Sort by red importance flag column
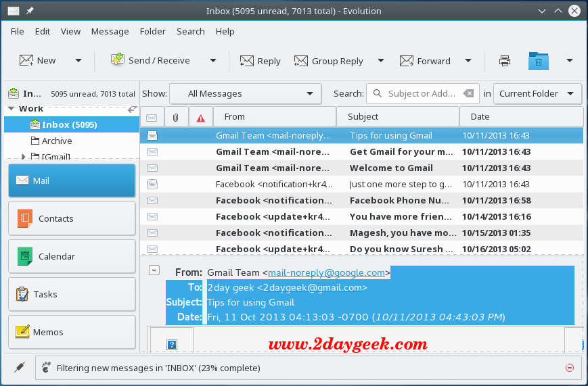 click(x=201, y=118)
